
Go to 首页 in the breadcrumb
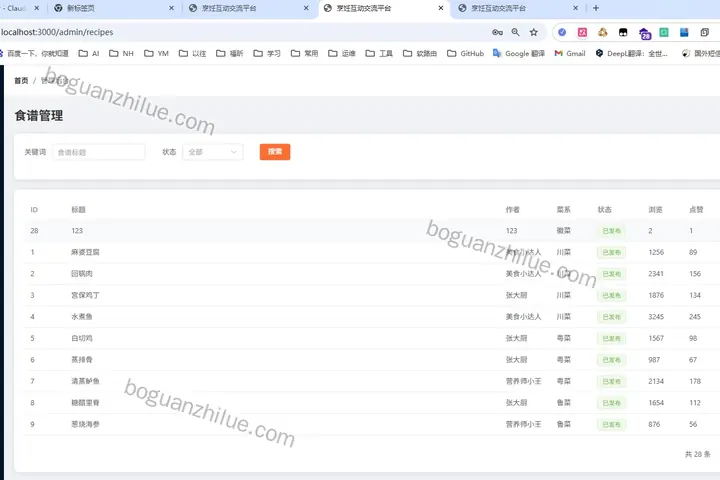[21, 80]
